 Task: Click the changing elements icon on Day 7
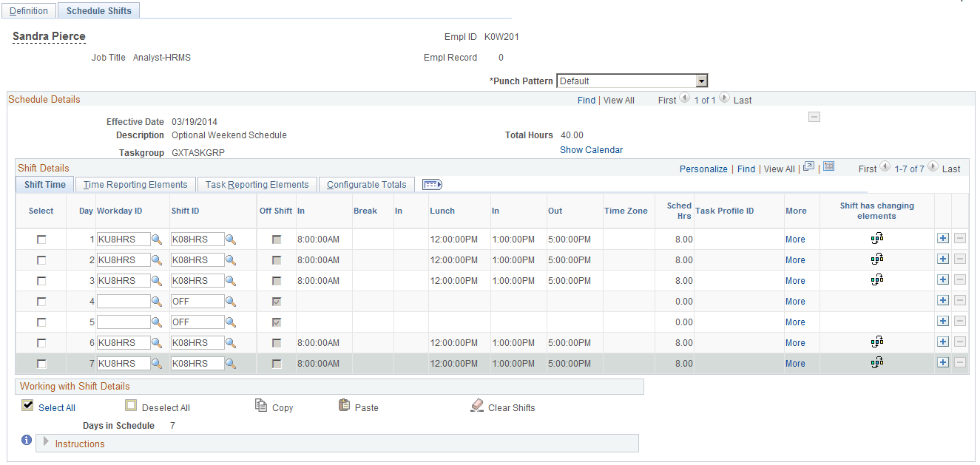(877, 362)
